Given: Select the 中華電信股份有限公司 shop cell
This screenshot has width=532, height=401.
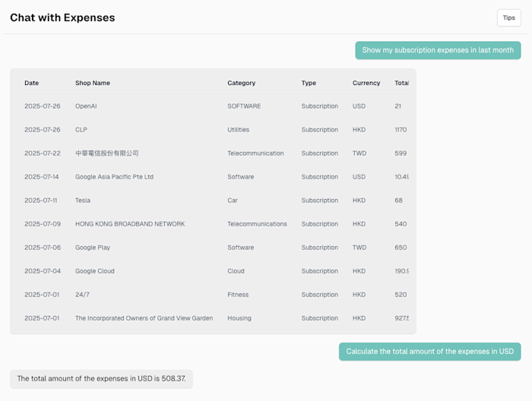Looking at the screenshot, I should pos(107,153).
